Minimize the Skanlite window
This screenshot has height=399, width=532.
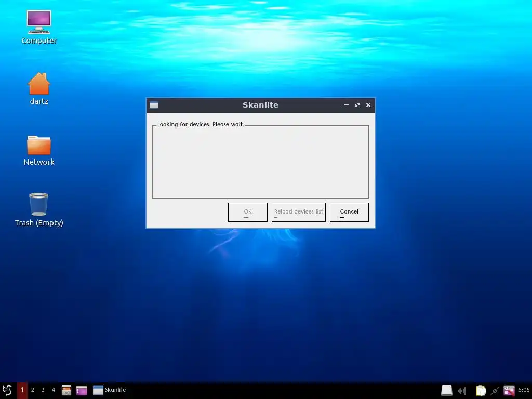(347, 105)
